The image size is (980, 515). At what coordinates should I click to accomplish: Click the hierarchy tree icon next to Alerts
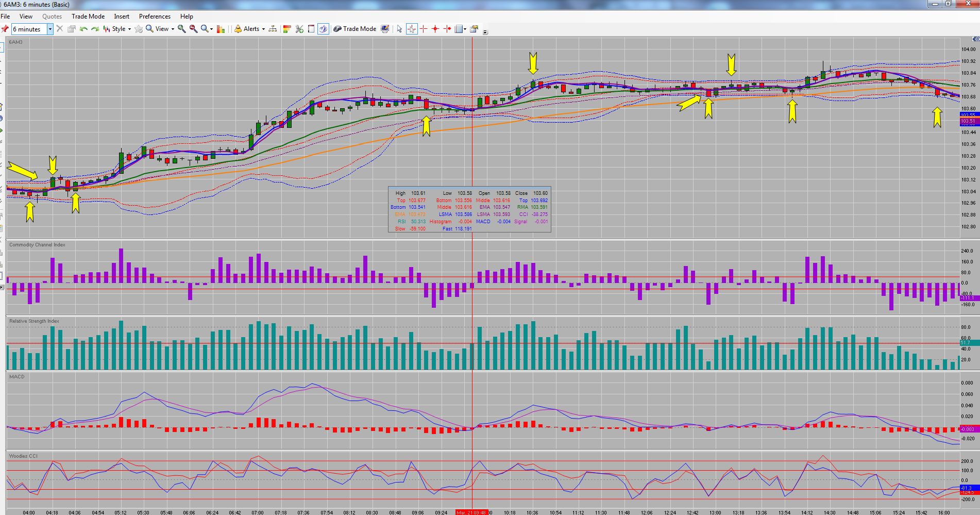(273, 29)
